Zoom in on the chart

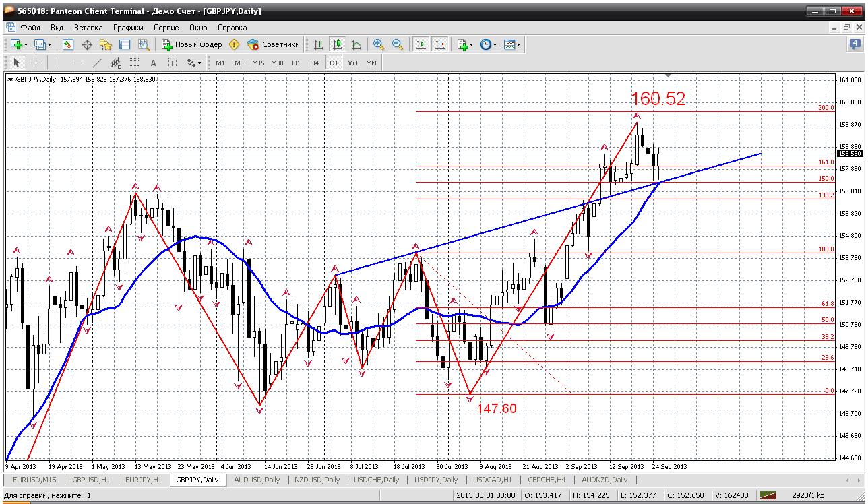379,44
